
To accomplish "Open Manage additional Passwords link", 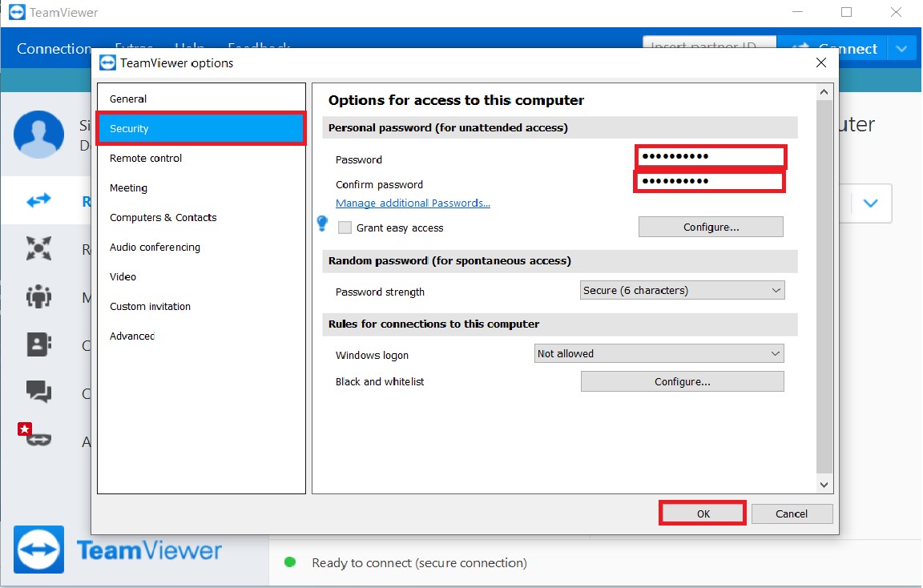I will click(x=413, y=203).
